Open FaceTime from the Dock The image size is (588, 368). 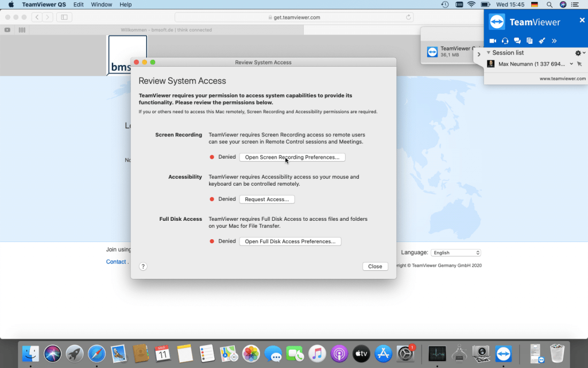point(295,354)
